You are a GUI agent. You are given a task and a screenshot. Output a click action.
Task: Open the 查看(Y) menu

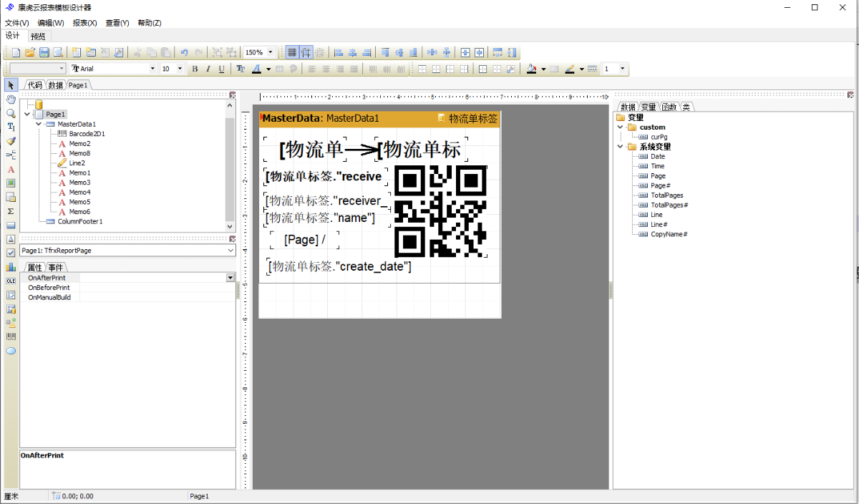[117, 23]
